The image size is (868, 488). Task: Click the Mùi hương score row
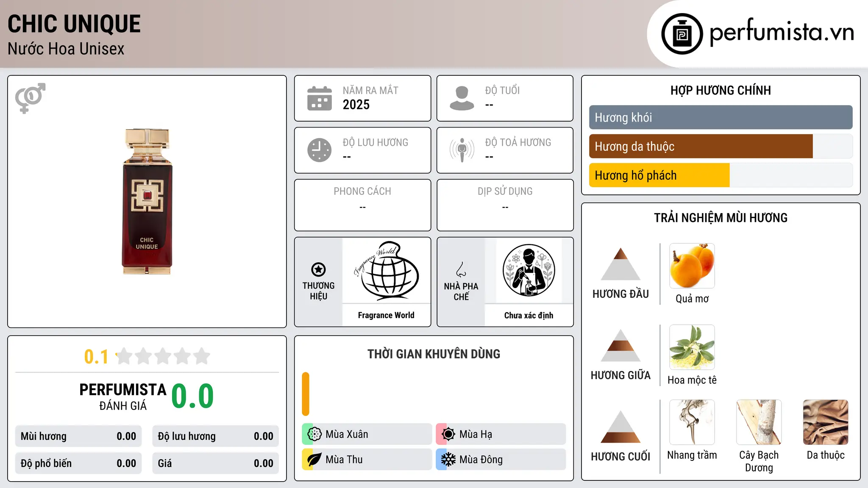pyautogui.click(x=78, y=436)
